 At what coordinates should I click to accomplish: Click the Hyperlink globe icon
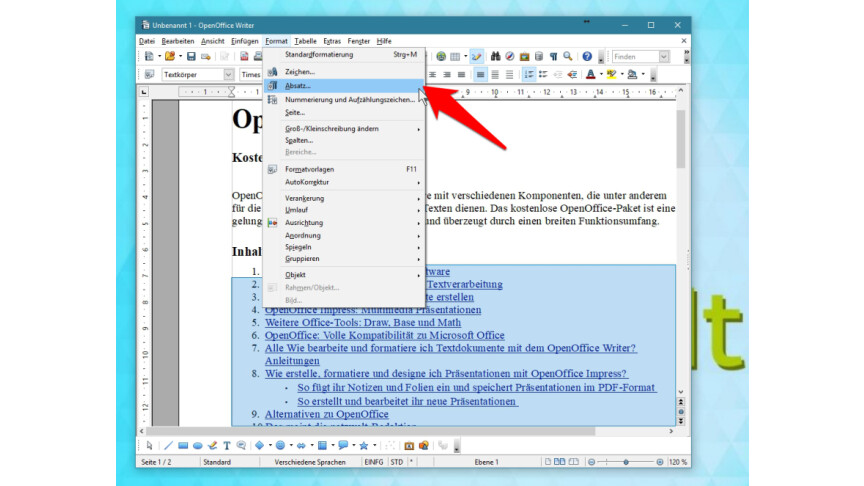[x=441, y=56]
